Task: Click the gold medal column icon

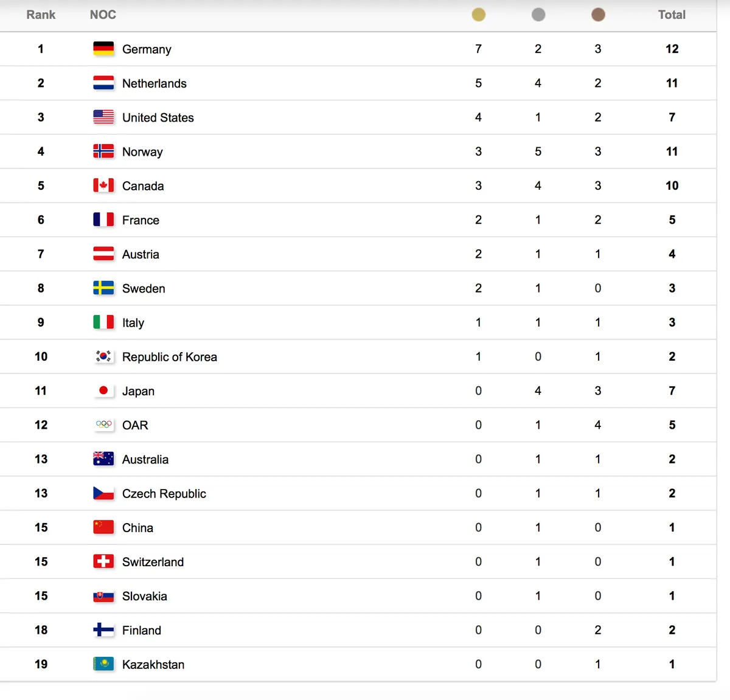Action: click(x=479, y=15)
